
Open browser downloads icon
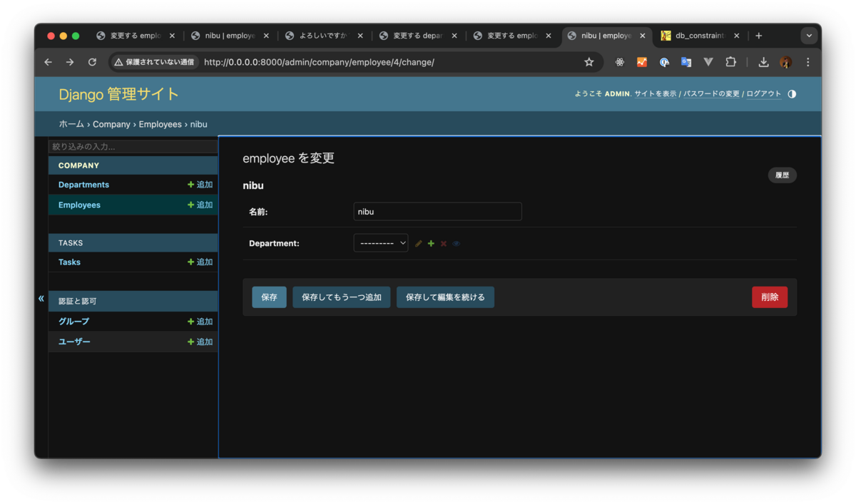(763, 62)
